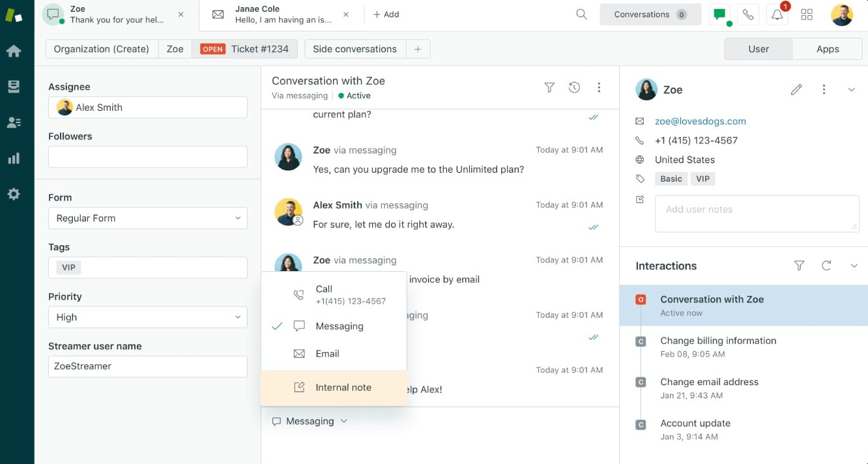The height and width of the screenshot is (464, 868).
Task: Open search in the top bar
Action: tap(581, 14)
